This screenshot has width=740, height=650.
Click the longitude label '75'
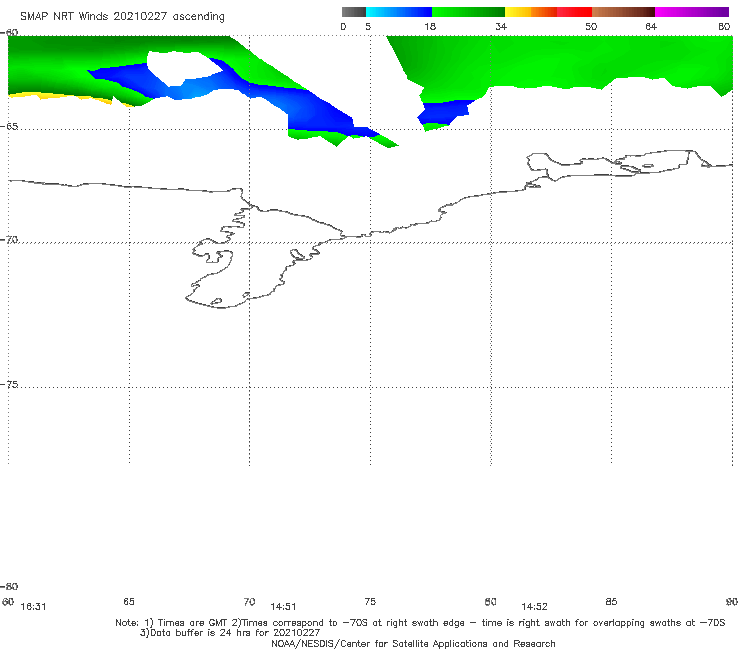[370, 601]
